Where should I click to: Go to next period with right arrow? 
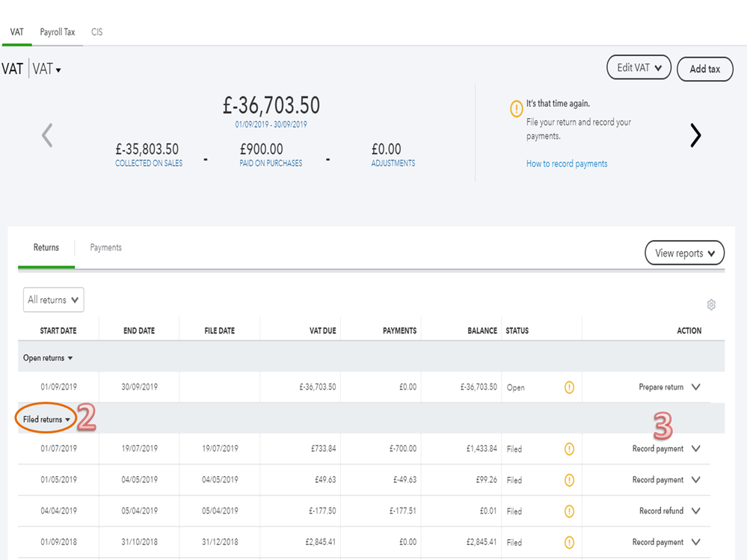695,135
